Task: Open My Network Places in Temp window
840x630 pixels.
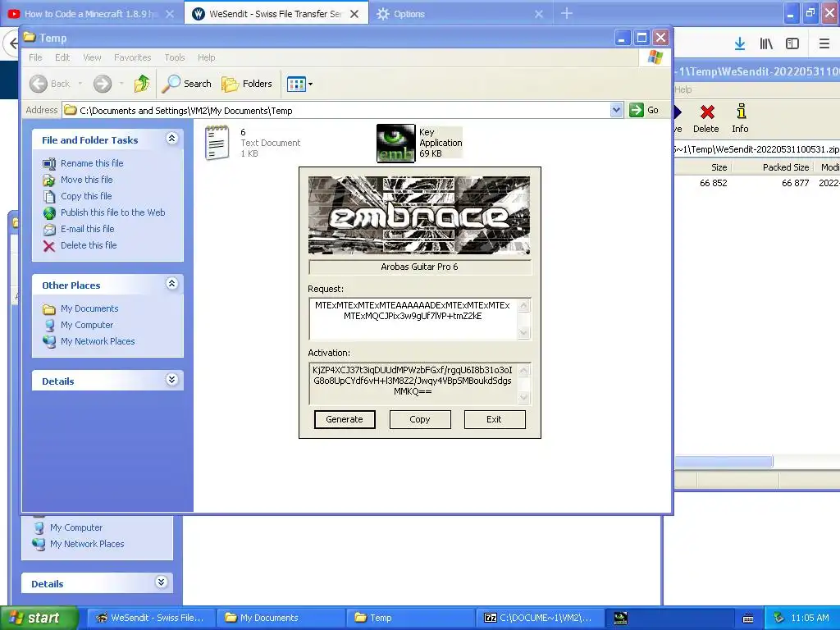Action: click(98, 341)
